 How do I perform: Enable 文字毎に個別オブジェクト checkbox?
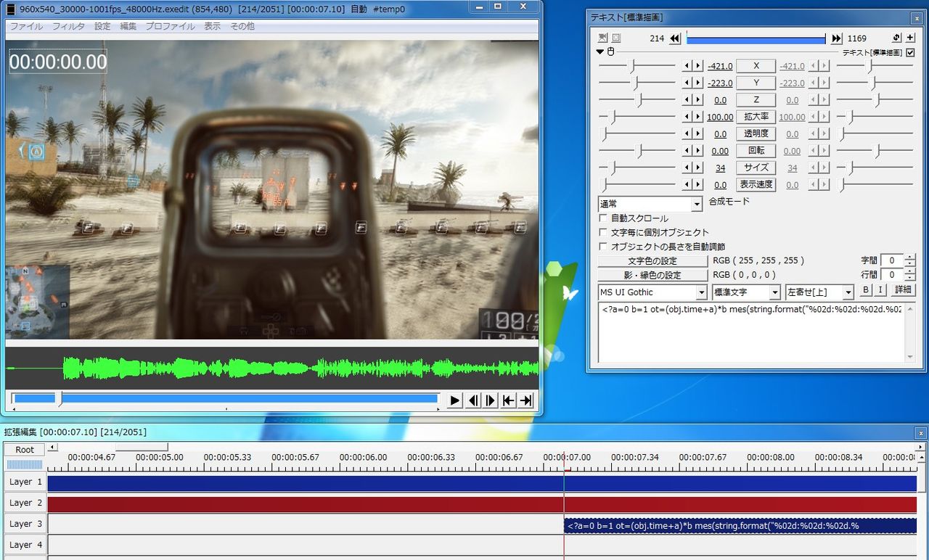coord(603,233)
